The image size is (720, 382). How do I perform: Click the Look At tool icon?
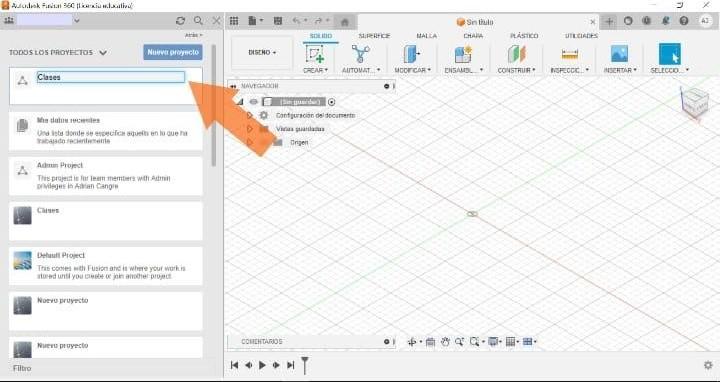(x=430, y=342)
